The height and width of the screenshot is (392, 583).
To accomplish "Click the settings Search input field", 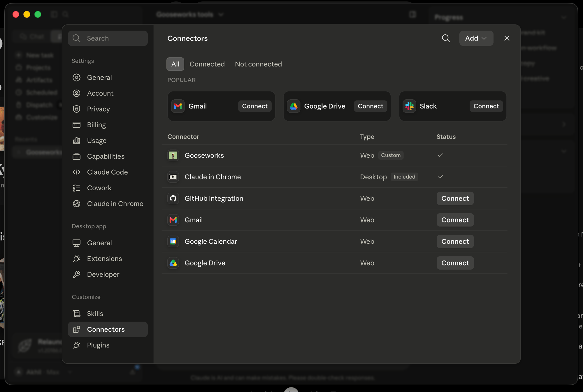I will click(x=108, y=38).
